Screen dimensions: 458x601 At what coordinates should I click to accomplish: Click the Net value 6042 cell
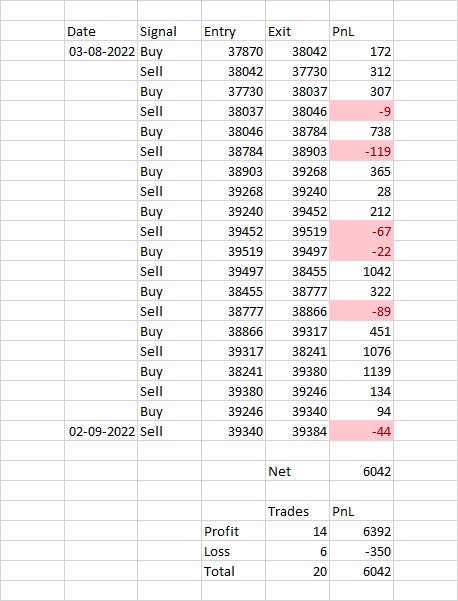point(361,471)
